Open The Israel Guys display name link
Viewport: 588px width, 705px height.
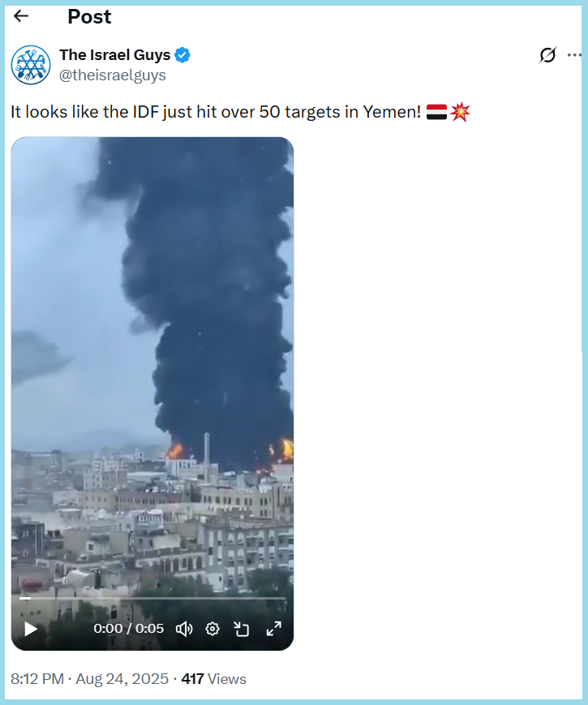click(x=114, y=55)
